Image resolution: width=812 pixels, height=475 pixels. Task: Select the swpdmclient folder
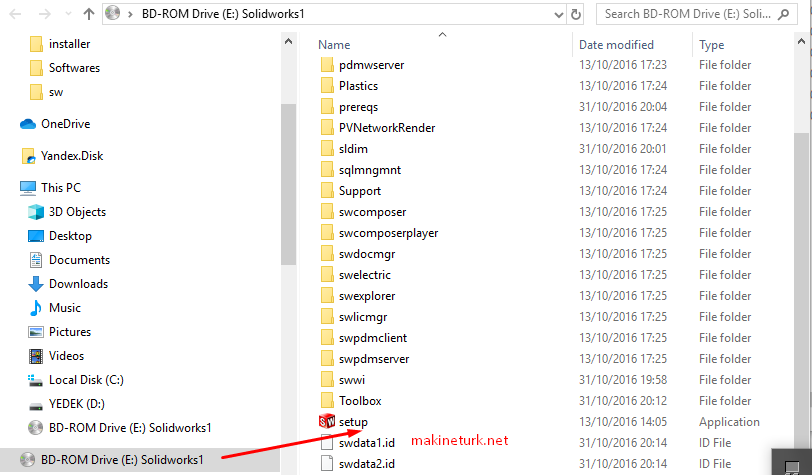click(x=373, y=338)
